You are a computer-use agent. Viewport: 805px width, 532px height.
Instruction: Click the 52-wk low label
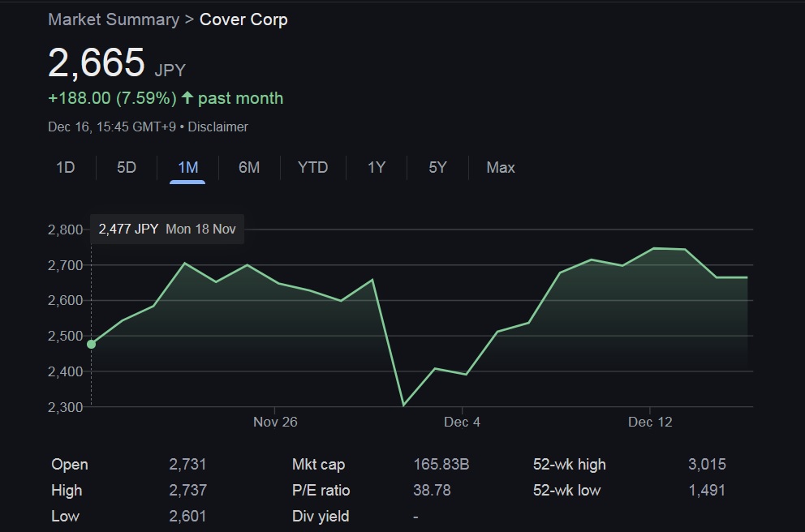(x=566, y=490)
